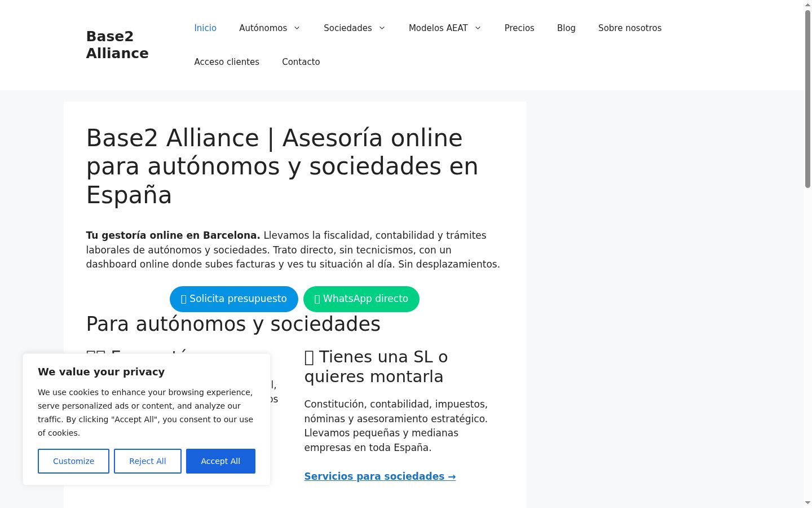Screen dimensions: 812x508
Task: Expand the Sociedades dropdown arrow
Action: [382, 28]
